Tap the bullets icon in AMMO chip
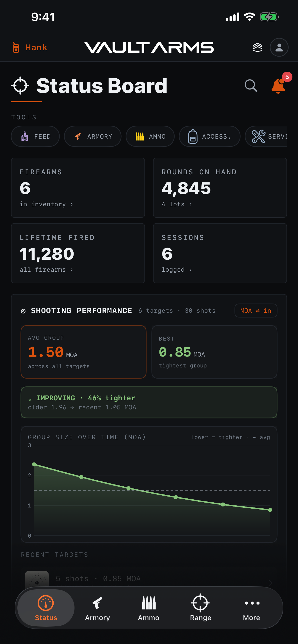298x644 pixels. point(140,137)
